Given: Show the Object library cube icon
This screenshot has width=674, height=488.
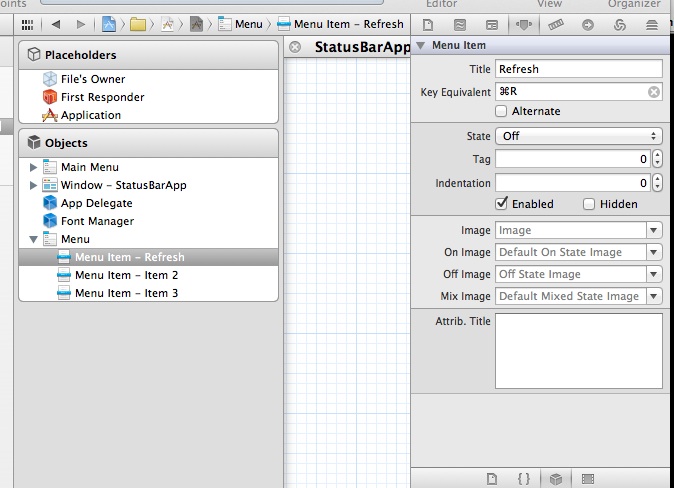Looking at the screenshot, I should tap(556, 479).
